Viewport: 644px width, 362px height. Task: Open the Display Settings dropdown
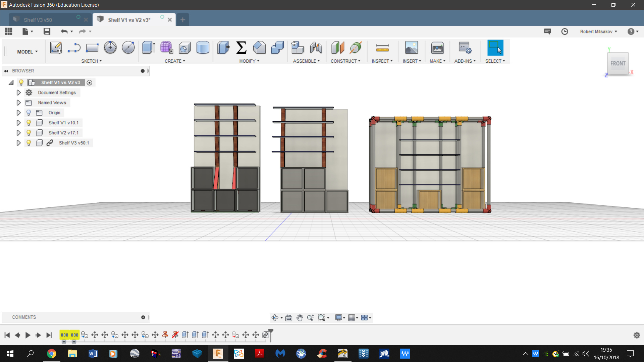pos(340,318)
